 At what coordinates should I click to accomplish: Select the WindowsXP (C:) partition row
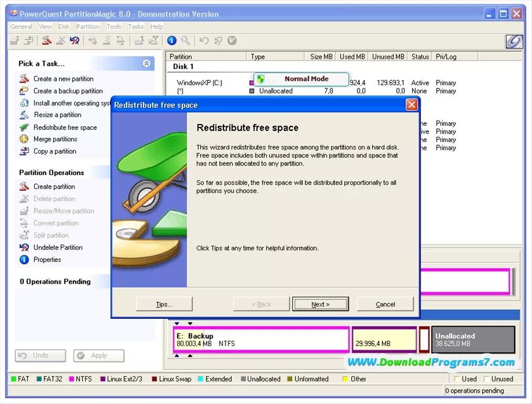tap(315, 83)
